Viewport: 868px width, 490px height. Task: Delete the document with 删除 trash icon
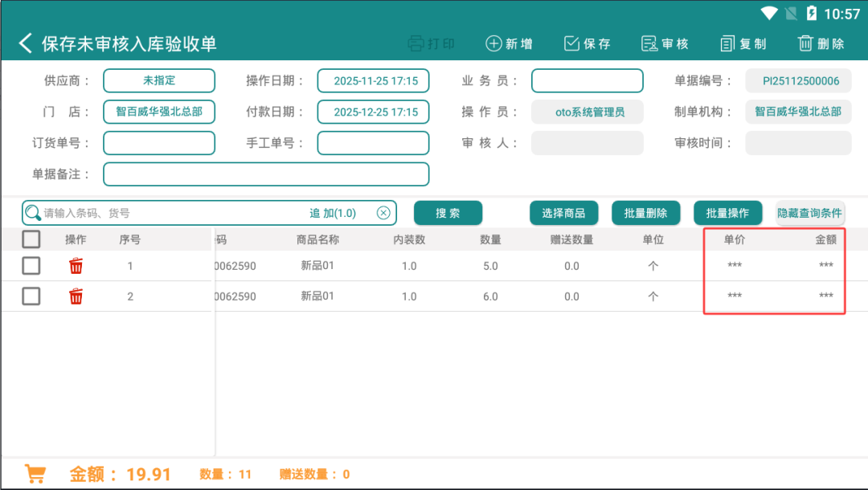coord(805,43)
